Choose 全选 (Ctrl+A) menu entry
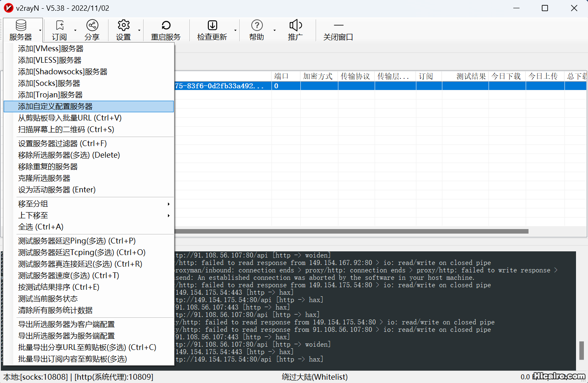 (89, 227)
